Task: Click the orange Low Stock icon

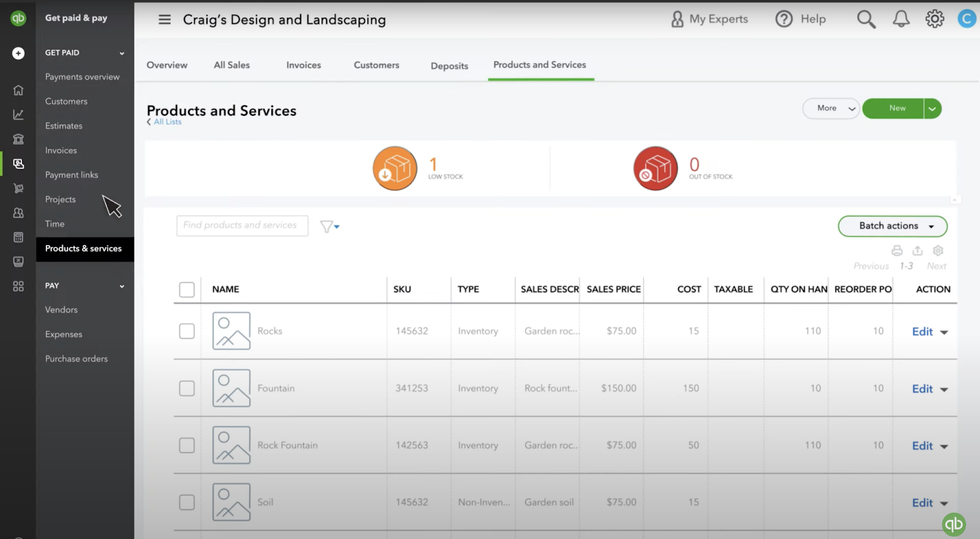Action: (x=395, y=168)
